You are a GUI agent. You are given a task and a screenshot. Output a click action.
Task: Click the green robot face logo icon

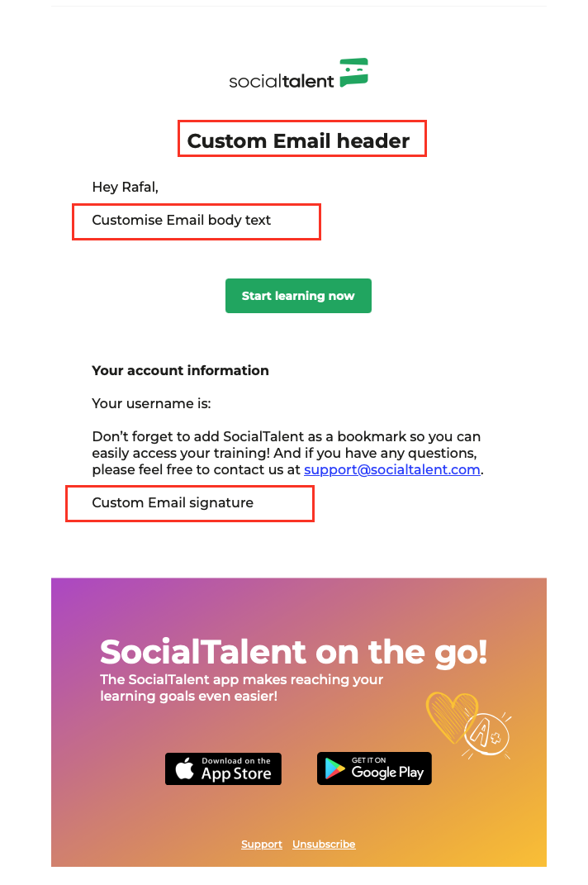(x=353, y=72)
